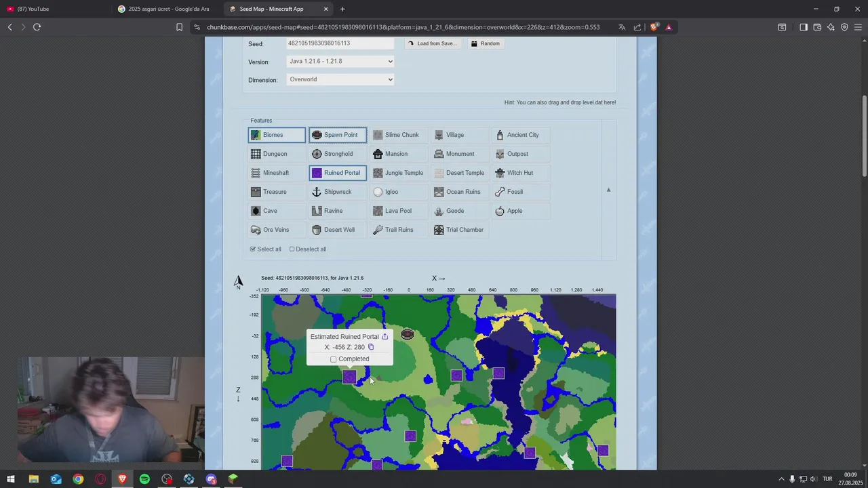Turn off the Ruined Portal feature
The image size is (868, 488).
(338, 173)
